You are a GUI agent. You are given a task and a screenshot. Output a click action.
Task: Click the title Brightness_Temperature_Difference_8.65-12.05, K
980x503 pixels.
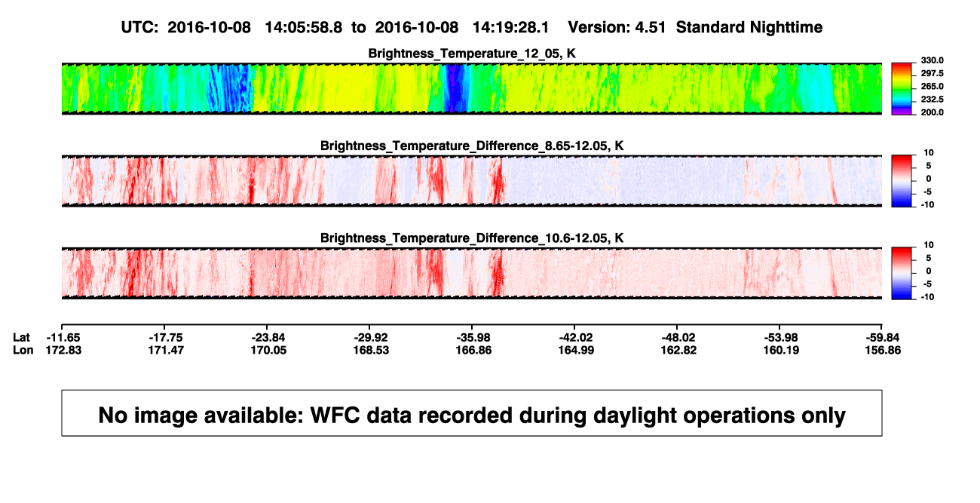pos(472,146)
